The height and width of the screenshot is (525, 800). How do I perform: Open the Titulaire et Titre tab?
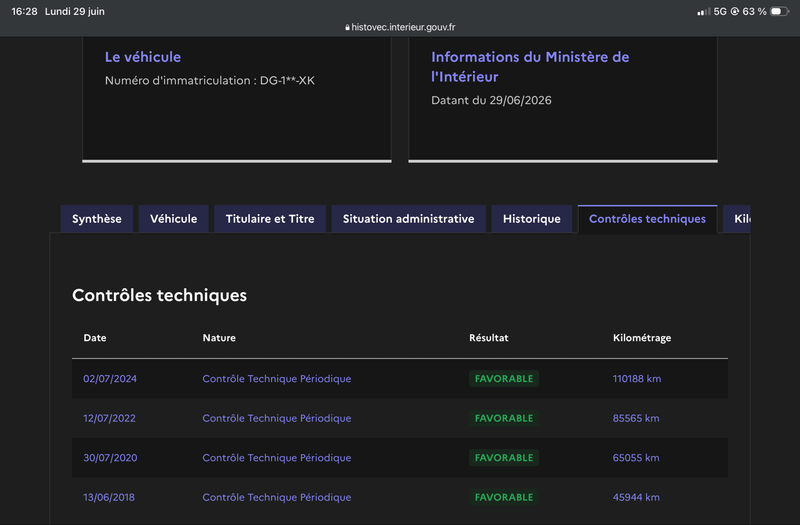pos(270,219)
